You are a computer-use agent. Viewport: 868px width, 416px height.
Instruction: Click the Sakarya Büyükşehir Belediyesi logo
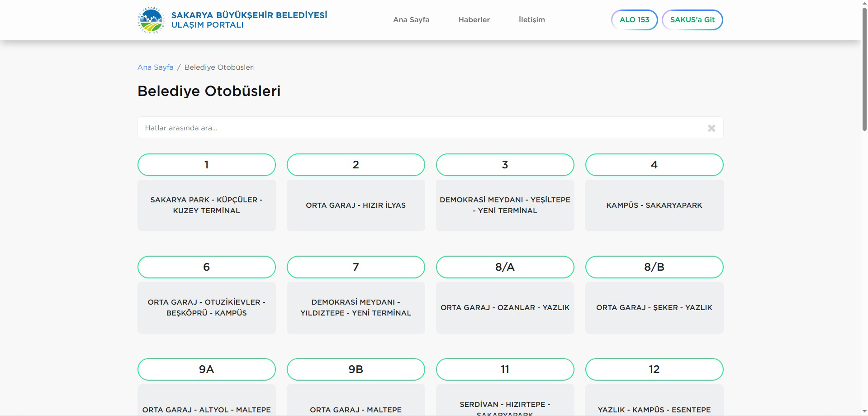(151, 20)
